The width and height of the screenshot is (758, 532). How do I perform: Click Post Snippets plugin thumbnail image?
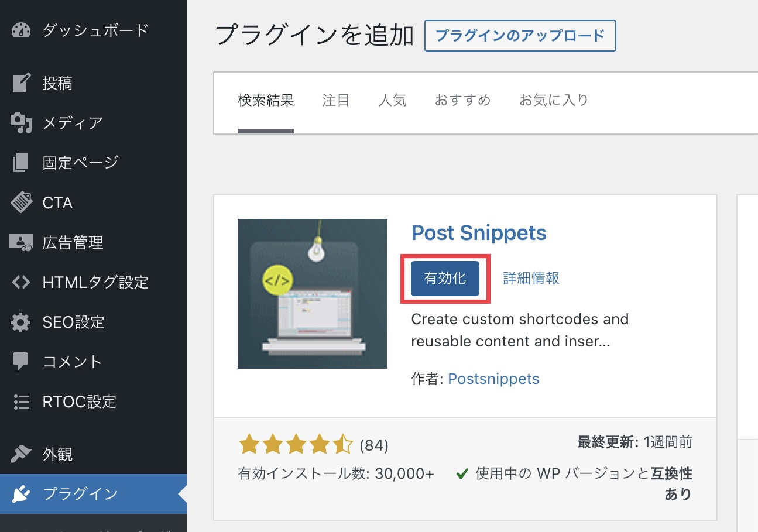[x=313, y=294]
